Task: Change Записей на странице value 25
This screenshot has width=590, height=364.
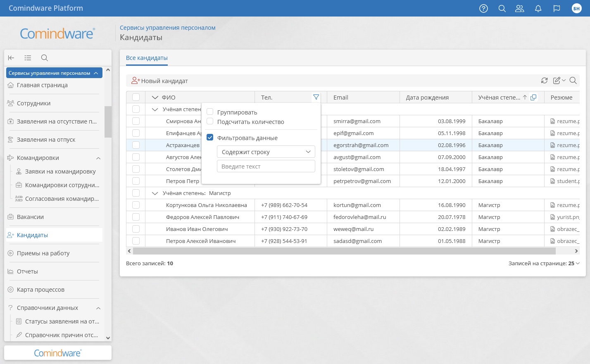Action: click(574, 263)
